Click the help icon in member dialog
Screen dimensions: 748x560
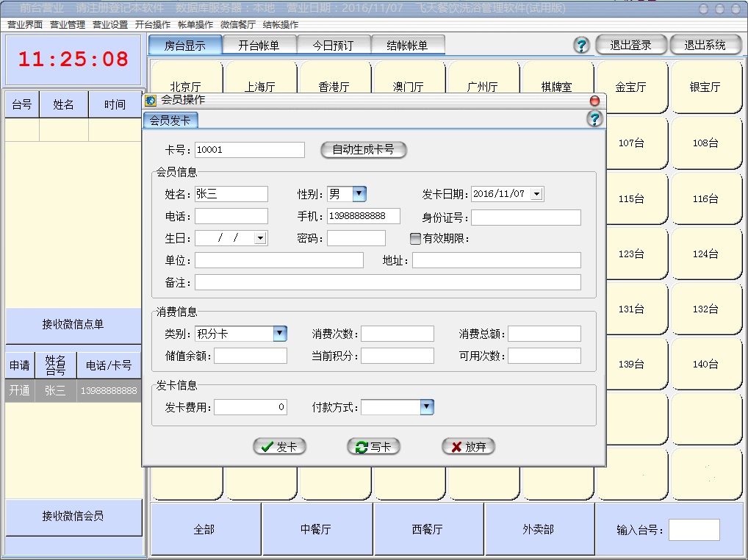(x=594, y=119)
